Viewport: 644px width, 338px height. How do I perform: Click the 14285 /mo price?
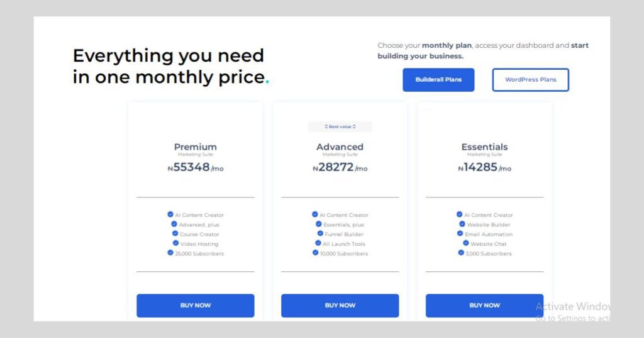(x=485, y=167)
